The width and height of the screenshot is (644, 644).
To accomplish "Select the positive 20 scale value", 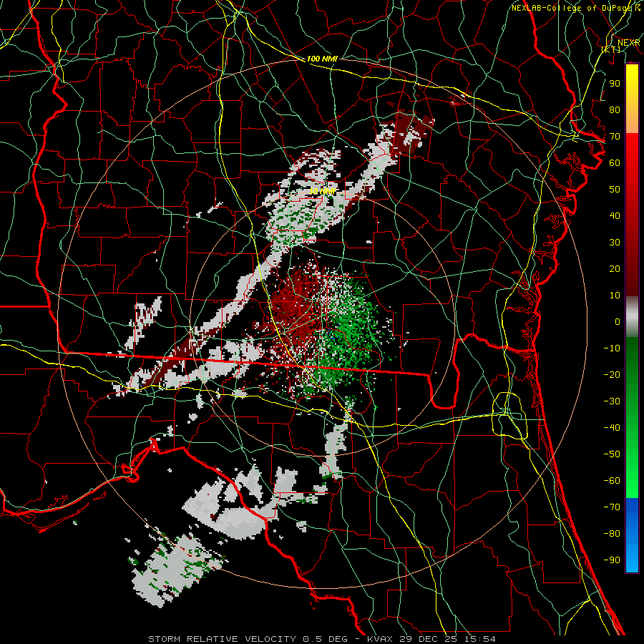I will [x=615, y=269].
